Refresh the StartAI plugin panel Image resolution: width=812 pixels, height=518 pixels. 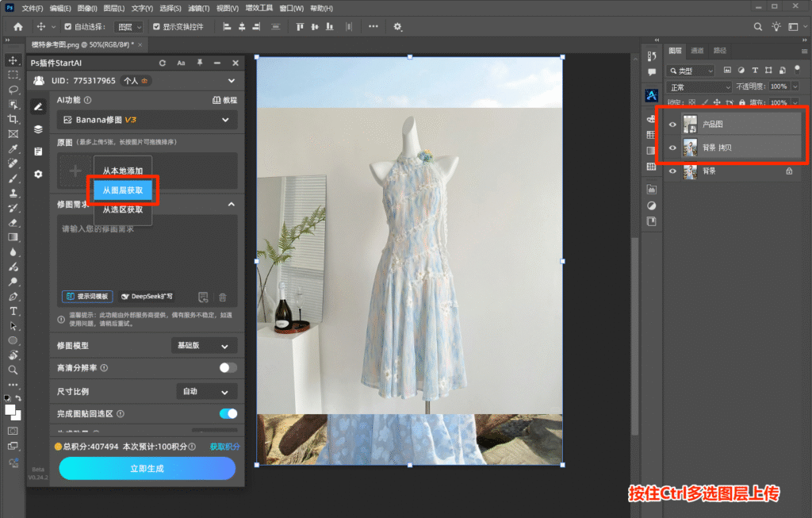pyautogui.click(x=163, y=63)
